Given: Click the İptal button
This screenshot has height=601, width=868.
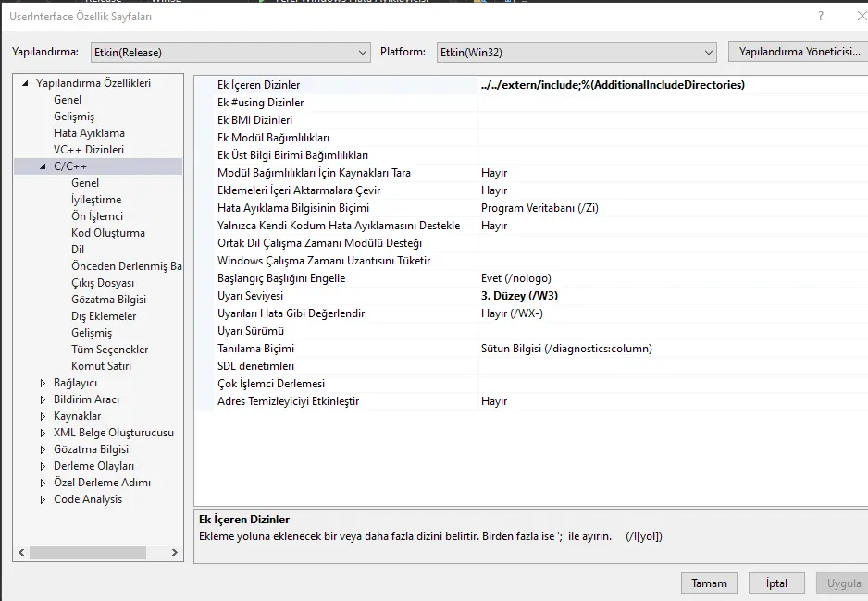Looking at the screenshot, I should (776, 583).
